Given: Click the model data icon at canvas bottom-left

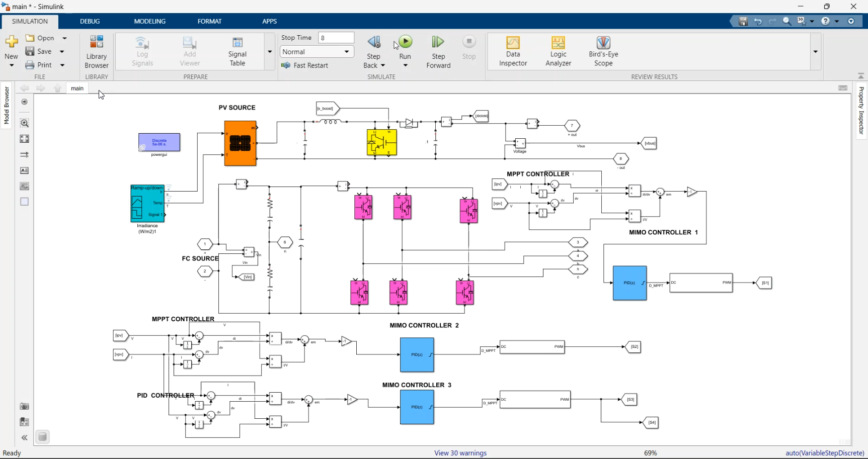Looking at the screenshot, I should click(43, 437).
